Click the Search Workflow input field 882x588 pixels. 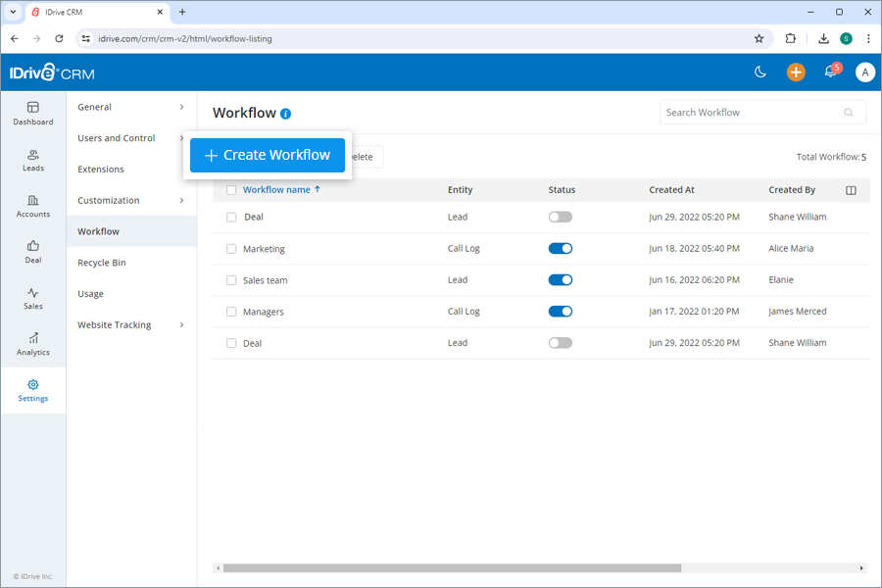click(x=755, y=112)
